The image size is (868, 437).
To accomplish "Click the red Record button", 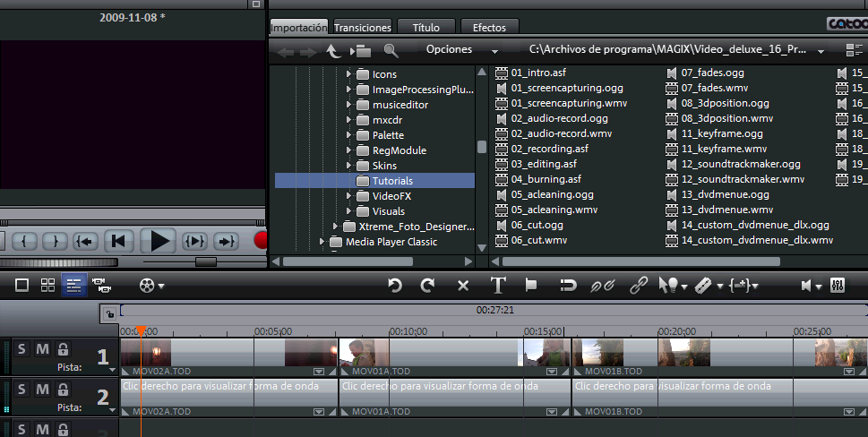I will tap(261, 240).
